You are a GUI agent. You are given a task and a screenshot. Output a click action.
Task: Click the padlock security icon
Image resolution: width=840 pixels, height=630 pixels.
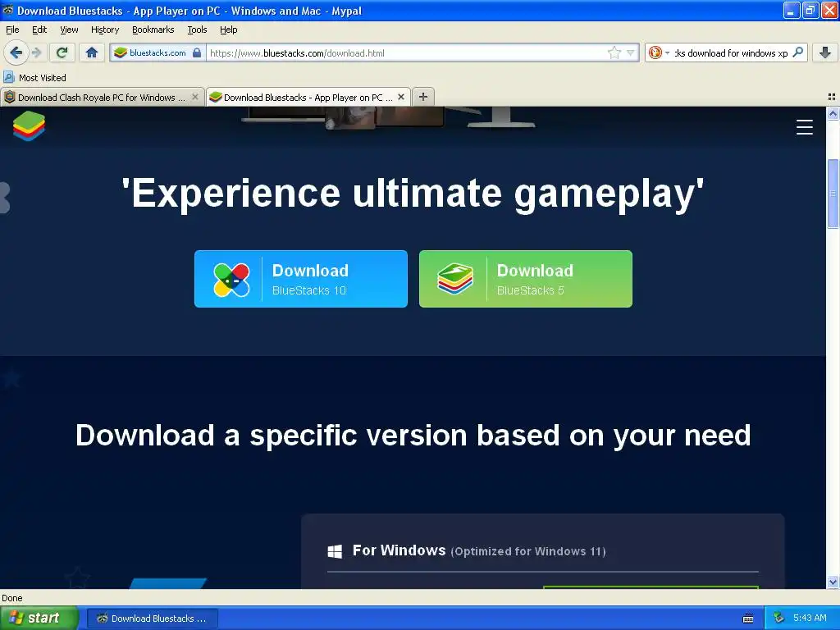pyautogui.click(x=197, y=52)
